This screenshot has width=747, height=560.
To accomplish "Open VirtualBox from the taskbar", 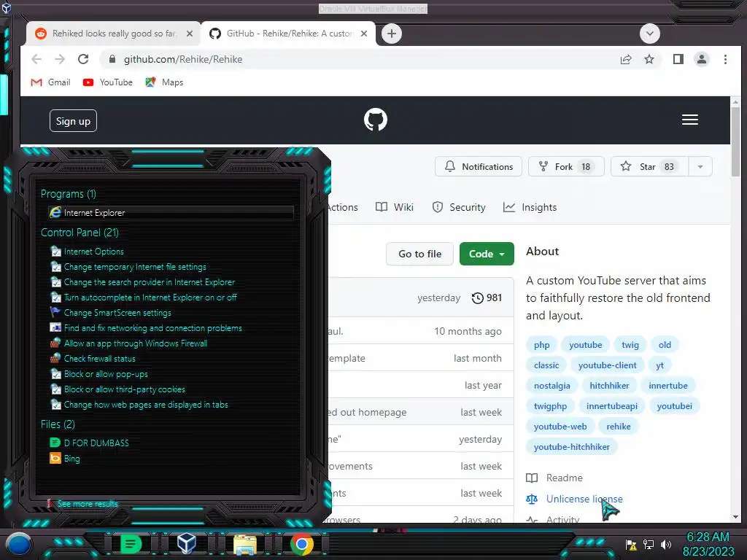I will [186, 544].
